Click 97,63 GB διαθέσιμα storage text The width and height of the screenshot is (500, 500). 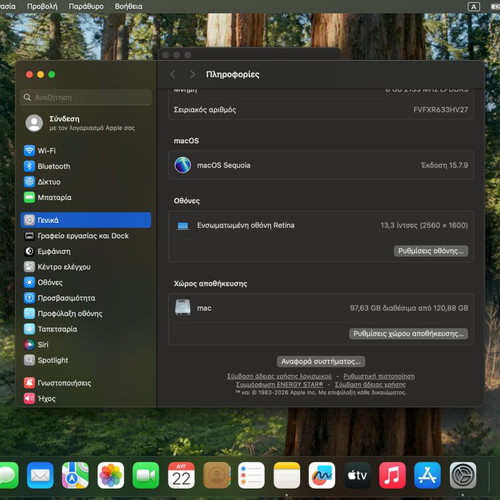[x=409, y=308]
